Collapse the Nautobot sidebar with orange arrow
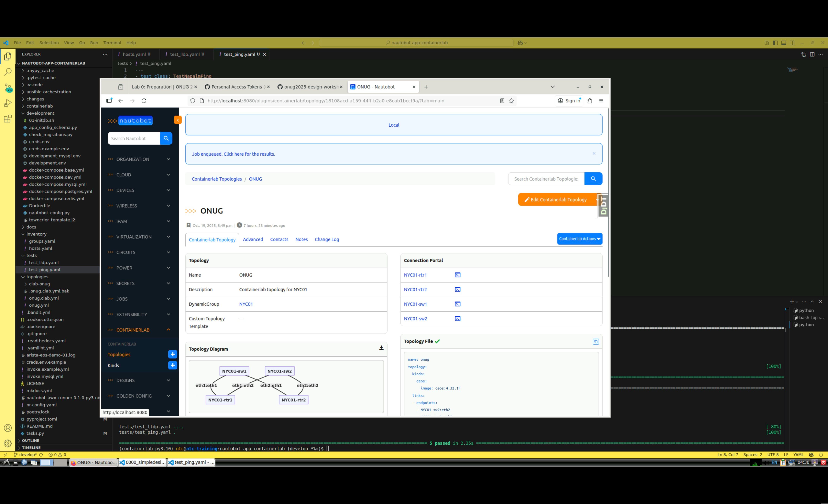828x504 pixels. tap(177, 120)
